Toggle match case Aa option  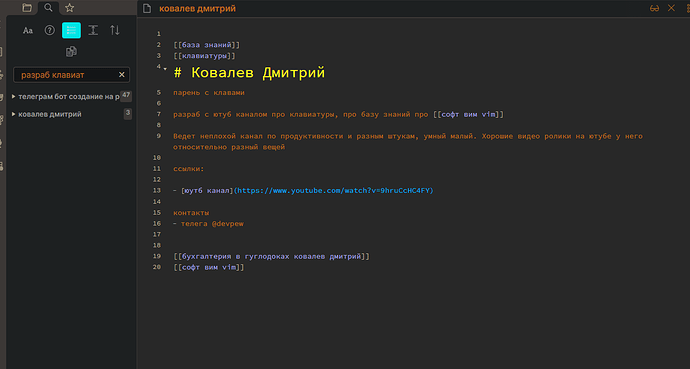coord(28,30)
